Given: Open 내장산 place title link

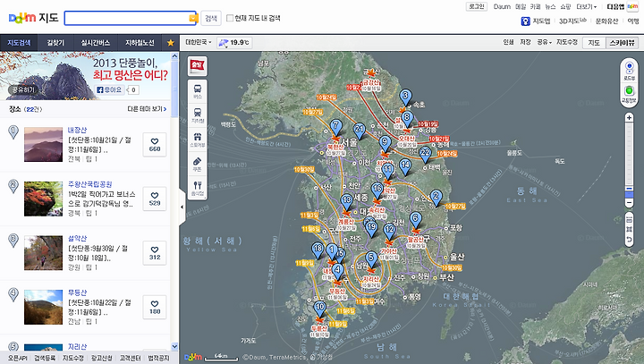Looking at the screenshot, I should 77,130.
